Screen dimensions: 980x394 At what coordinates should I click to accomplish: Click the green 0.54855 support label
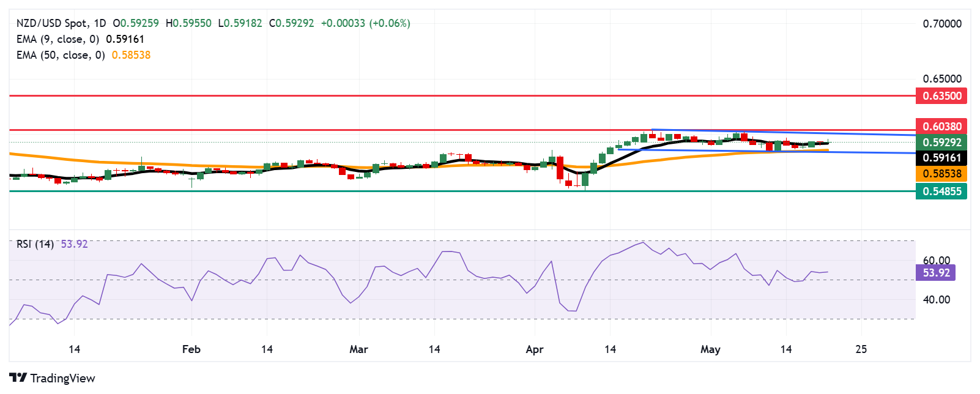[x=941, y=191]
